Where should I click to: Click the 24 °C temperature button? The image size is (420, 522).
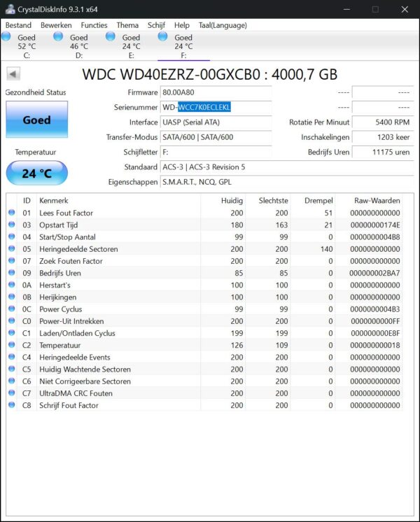click(x=36, y=173)
